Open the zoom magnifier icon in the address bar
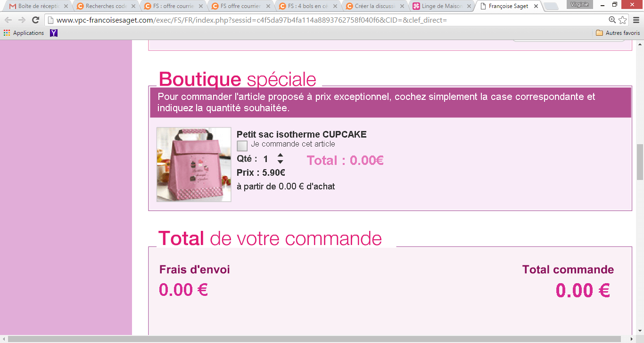644x343 pixels. [612, 20]
